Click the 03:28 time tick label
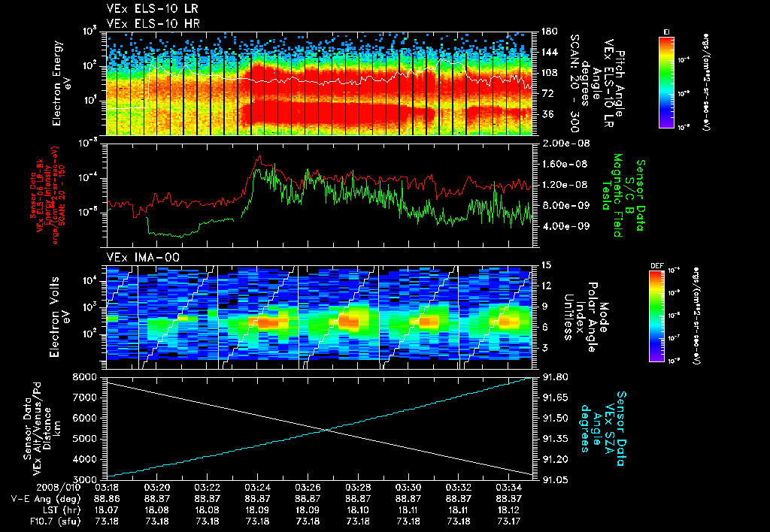This screenshot has width=770, height=532. click(x=358, y=488)
